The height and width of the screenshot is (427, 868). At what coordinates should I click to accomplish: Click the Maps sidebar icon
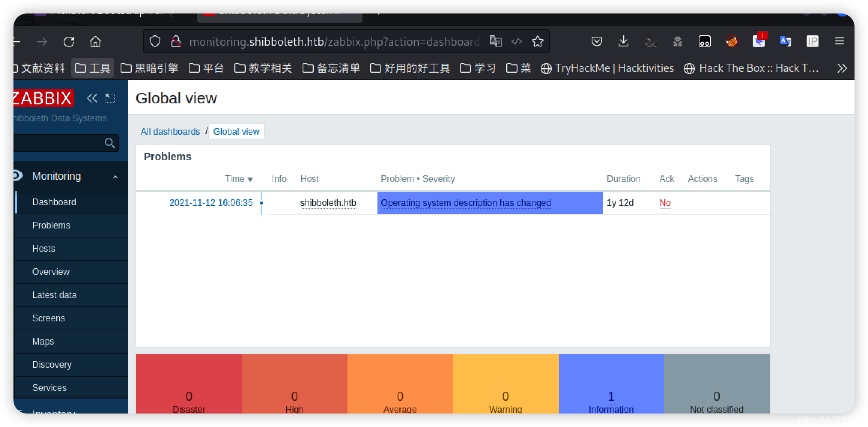pos(43,341)
